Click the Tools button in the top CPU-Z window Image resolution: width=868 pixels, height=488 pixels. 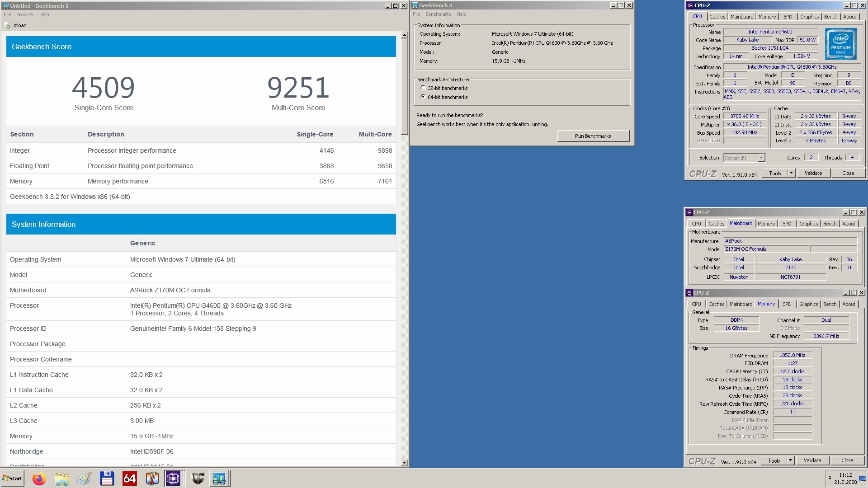coord(775,173)
